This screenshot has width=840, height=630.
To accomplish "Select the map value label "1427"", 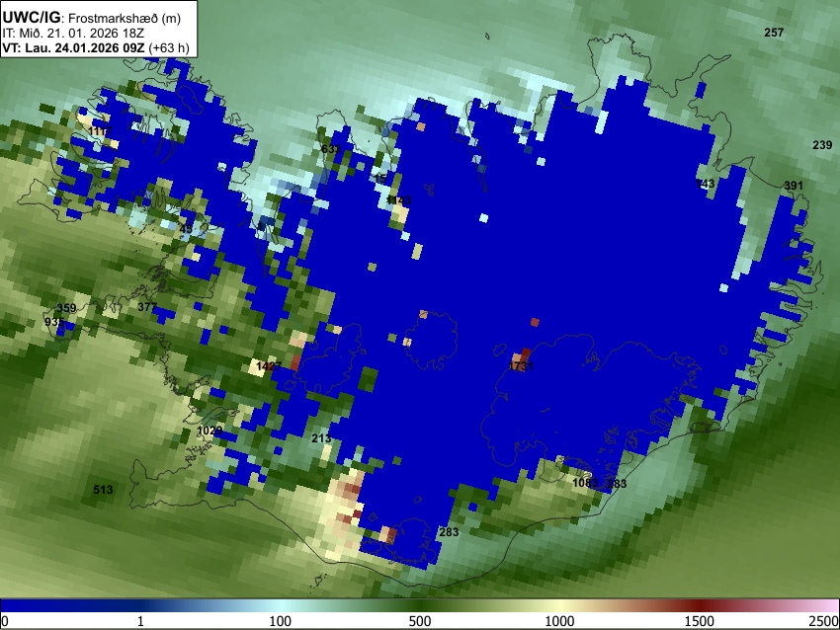I will point(269,366).
